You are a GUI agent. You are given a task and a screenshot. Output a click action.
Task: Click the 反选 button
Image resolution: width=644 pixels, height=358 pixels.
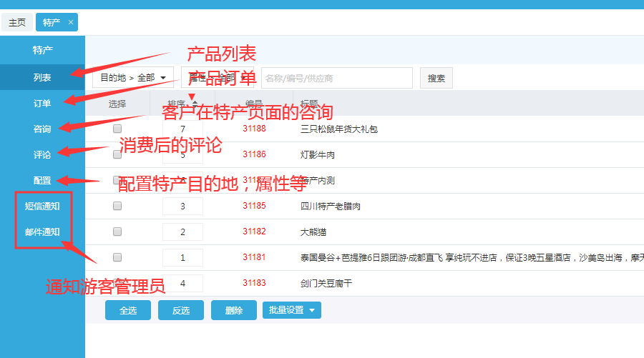coord(180,310)
